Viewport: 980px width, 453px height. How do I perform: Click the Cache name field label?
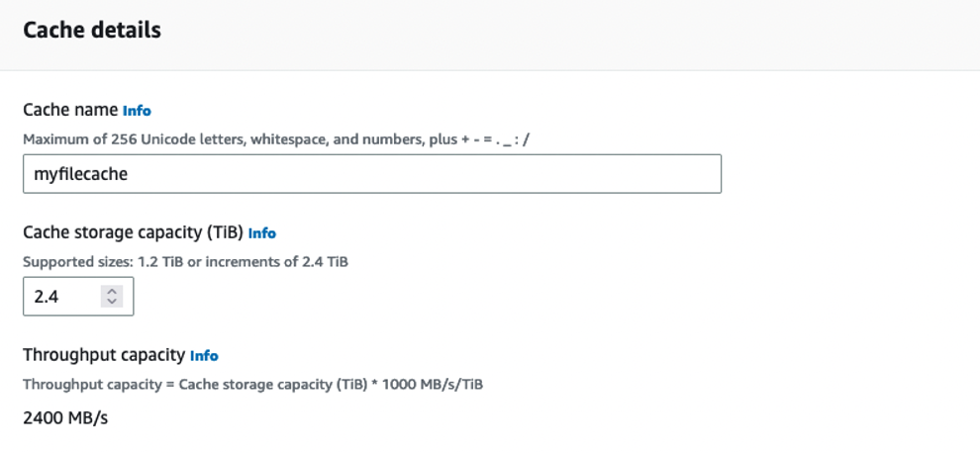[x=70, y=110]
